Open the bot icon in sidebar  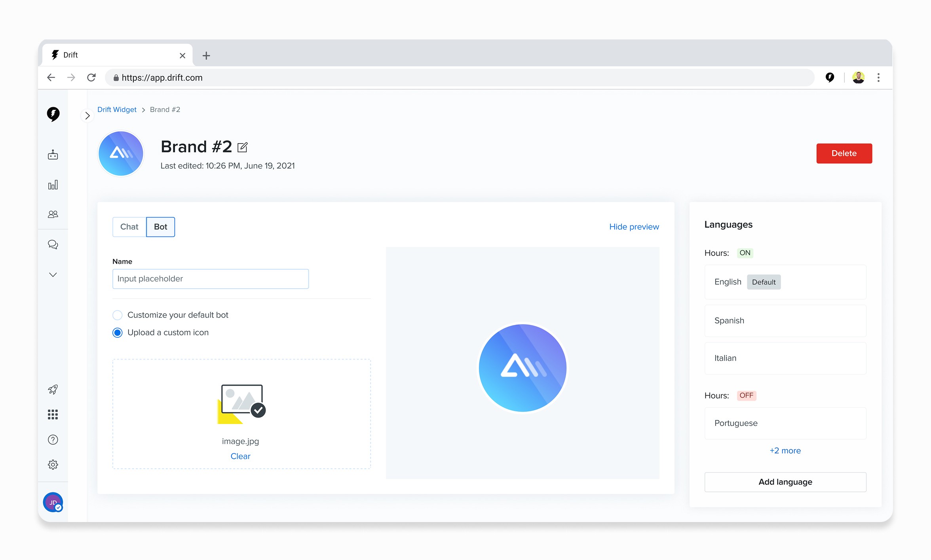[53, 155]
